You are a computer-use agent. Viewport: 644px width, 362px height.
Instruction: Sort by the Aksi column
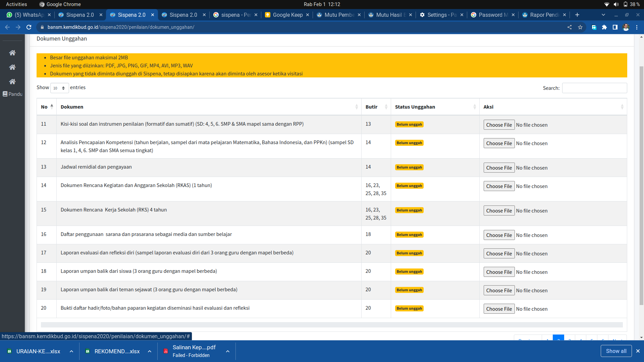click(x=553, y=107)
